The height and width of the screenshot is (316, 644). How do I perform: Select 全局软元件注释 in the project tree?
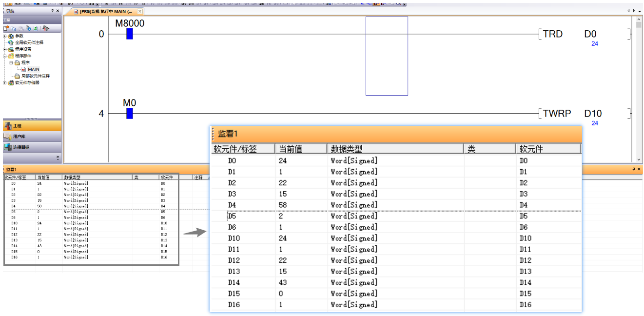pos(29,42)
